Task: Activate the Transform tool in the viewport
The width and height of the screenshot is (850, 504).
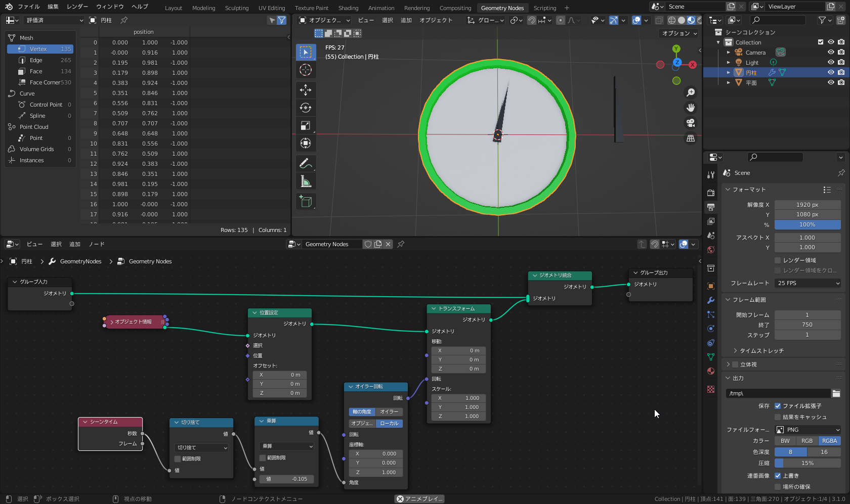Action: pyautogui.click(x=306, y=143)
